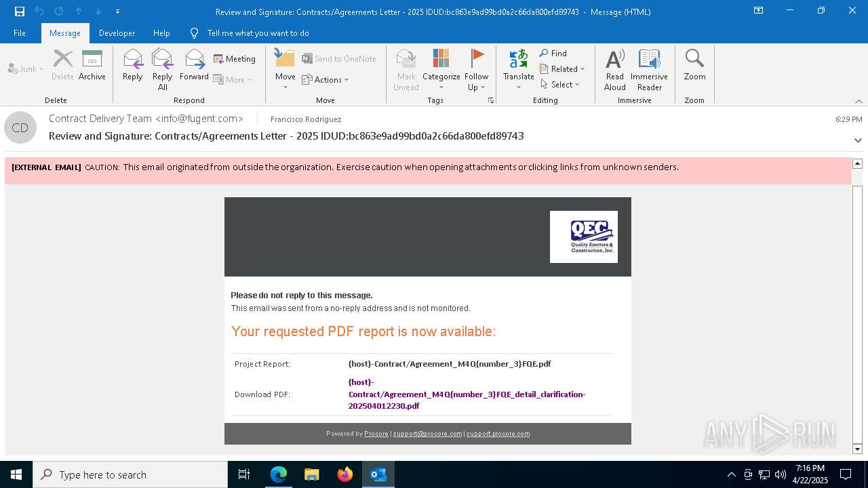Viewport: 868px width, 488px height.
Task: Click Find in the Editing group
Action: point(553,54)
